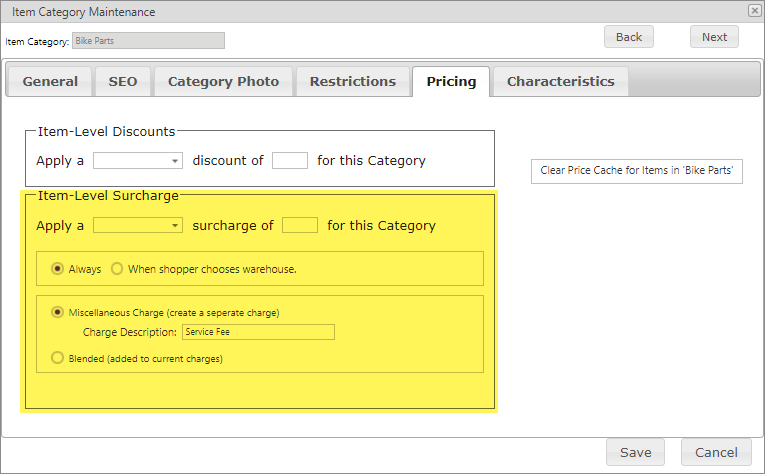This screenshot has width=765, height=474.
Task: Click the Next button
Action: coord(714,37)
